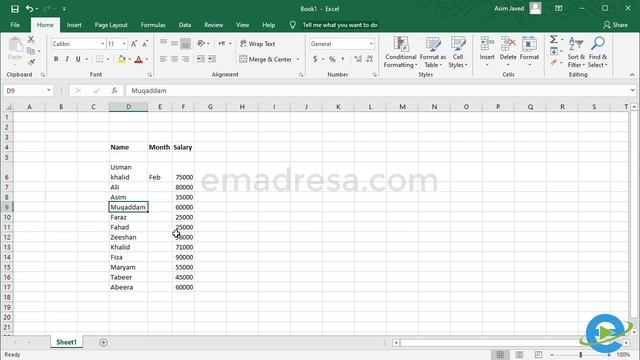
Task: Select the Sheet1 tab
Action: point(66,342)
